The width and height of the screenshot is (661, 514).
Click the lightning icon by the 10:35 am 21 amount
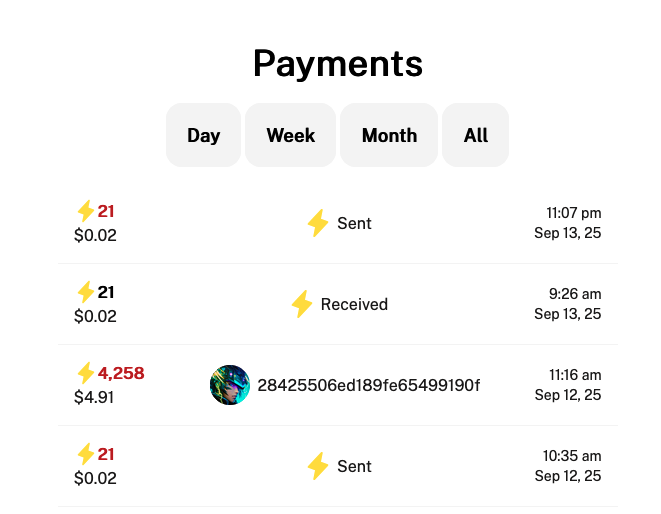(86, 454)
